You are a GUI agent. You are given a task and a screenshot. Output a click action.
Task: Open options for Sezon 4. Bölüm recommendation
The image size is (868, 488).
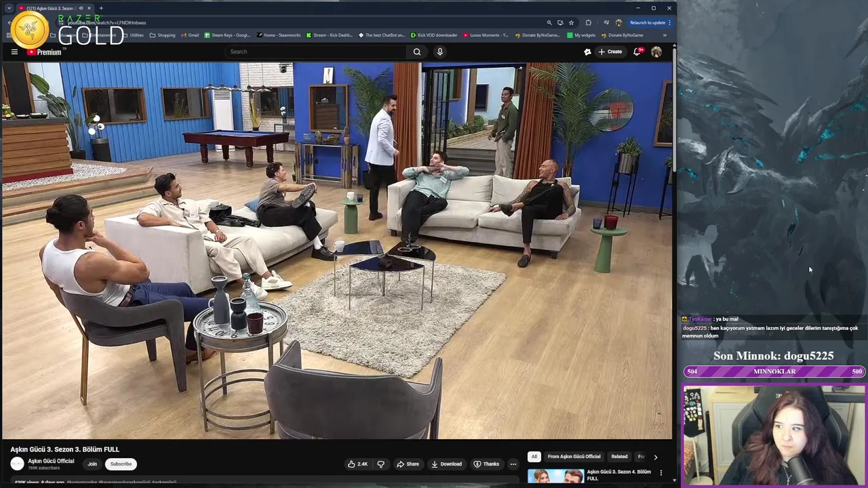click(661, 472)
